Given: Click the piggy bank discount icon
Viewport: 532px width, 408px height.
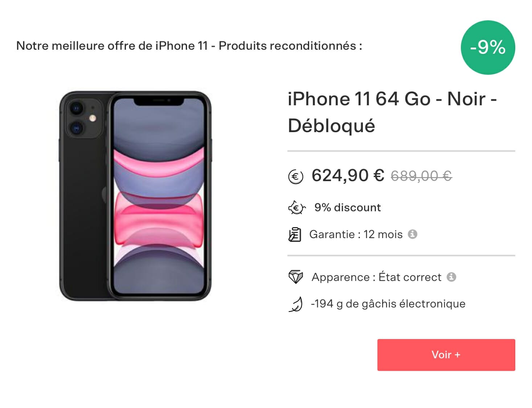Looking at the screenshot, I should [296, 208].
